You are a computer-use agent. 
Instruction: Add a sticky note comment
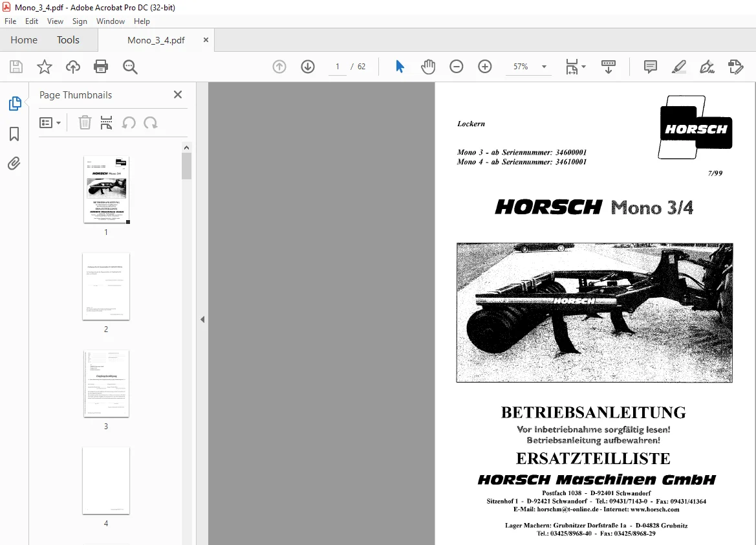coord(651,67)
